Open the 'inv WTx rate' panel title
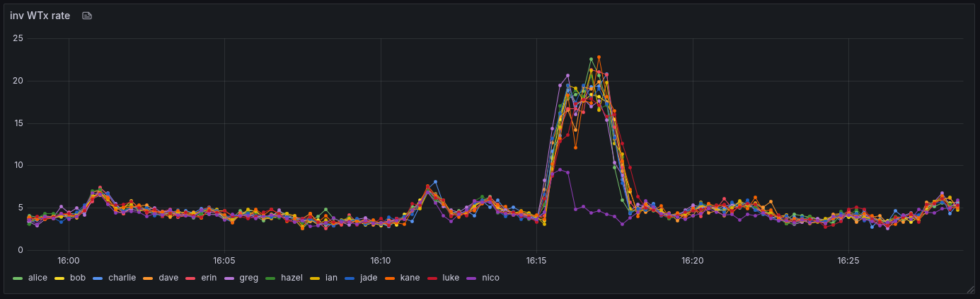 point(40,16)
